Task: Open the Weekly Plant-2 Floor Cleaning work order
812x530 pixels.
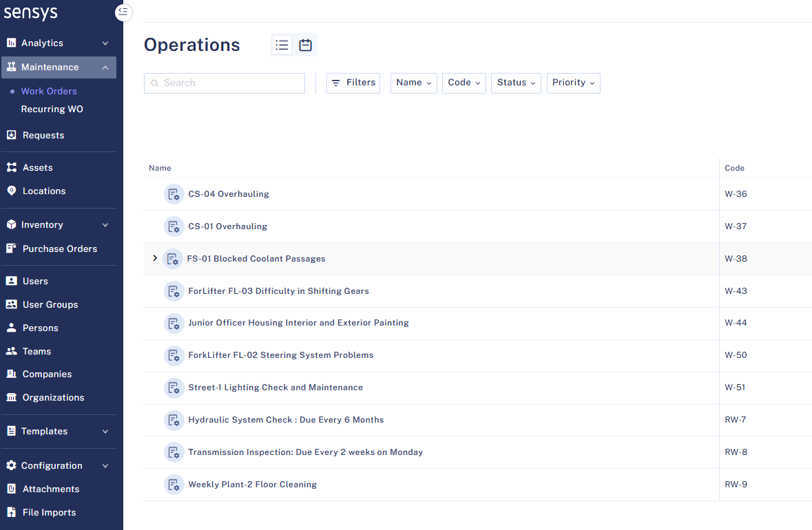Action: (x=252, y=485)
